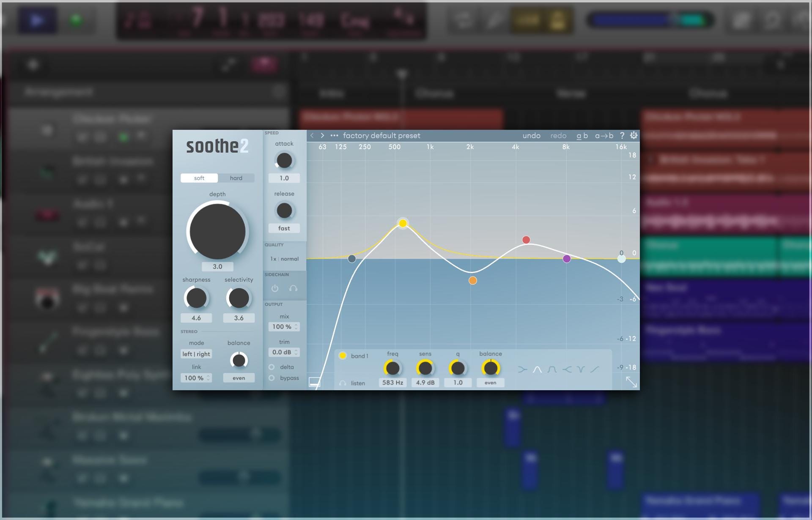This screenshot has height=520, width=812.
Task: Open the help question mark
Action: (622, 136)
